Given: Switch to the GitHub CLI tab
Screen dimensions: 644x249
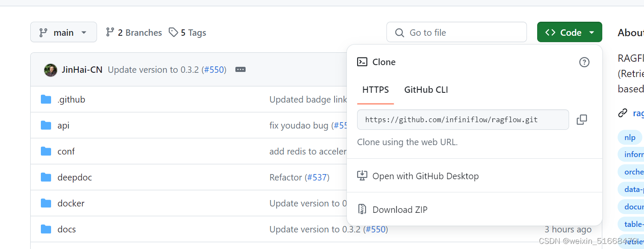Looking at the screenshot, I should (426, 90).
